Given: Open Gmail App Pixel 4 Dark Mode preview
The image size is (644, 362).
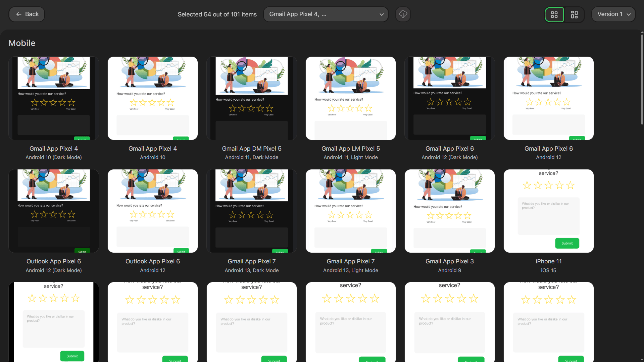Looking at the screenshot, I should pyautogui.click(x=54, y=98).
